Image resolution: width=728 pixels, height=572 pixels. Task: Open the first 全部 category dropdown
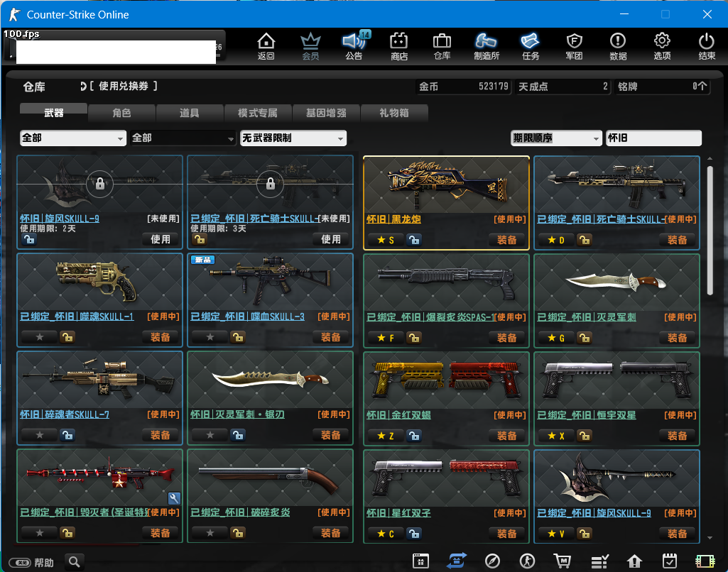pyautogui.click(x=73, y=138)
